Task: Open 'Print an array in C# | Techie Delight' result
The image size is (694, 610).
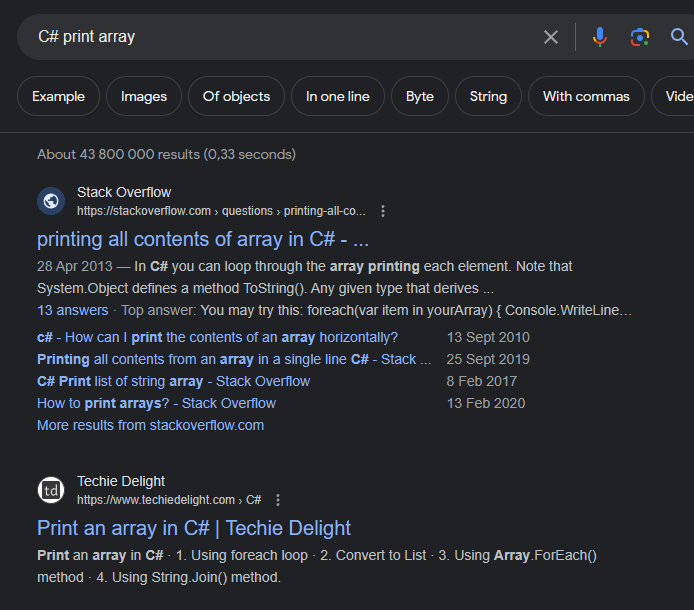Action: point(194,528)
